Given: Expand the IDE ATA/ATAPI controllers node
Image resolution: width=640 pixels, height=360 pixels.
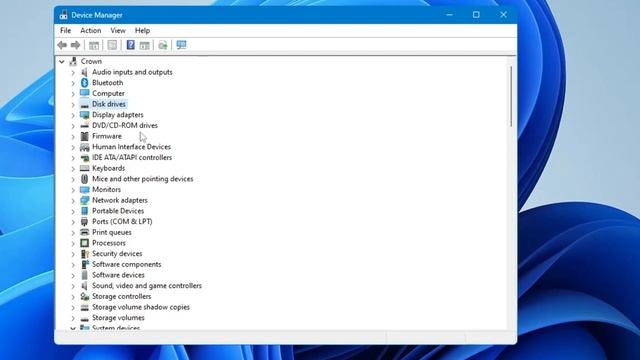Looking at the screenshot, I should 73,158.
